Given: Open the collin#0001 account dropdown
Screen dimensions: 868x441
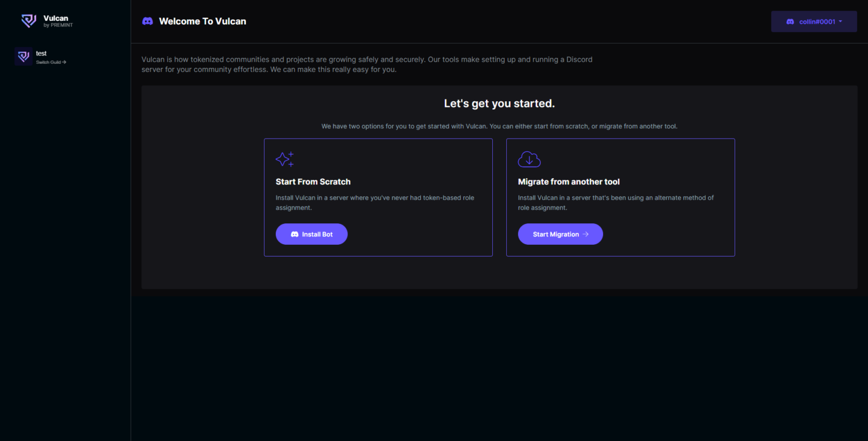Looking at the screenshot, I should click(x=814, y=21).
